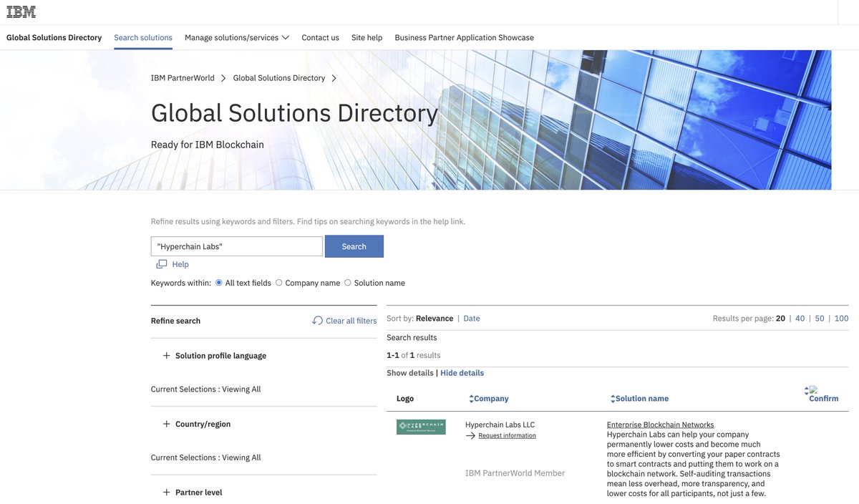Open the Search solutions tab
Image resolution: width=859 pixels, height=504 pixels.
coord(143,37)
